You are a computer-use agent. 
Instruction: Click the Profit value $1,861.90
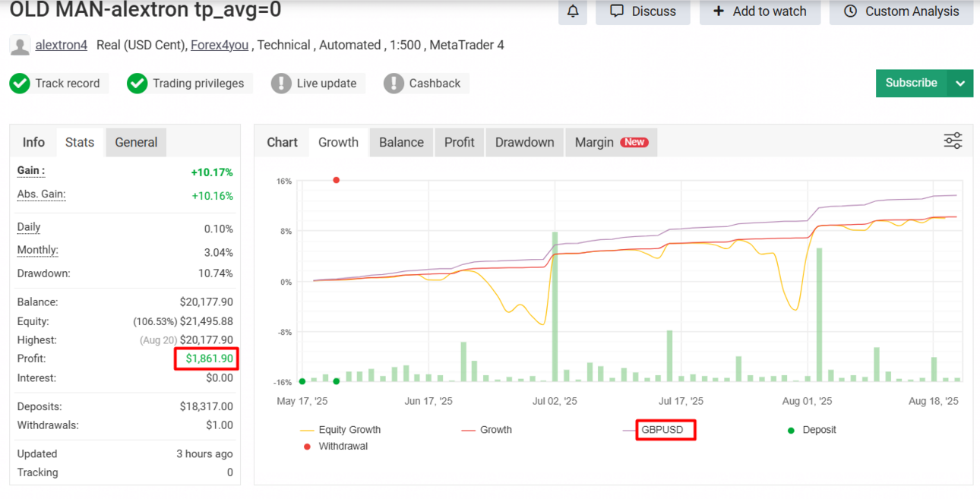[x=209, y=359]
